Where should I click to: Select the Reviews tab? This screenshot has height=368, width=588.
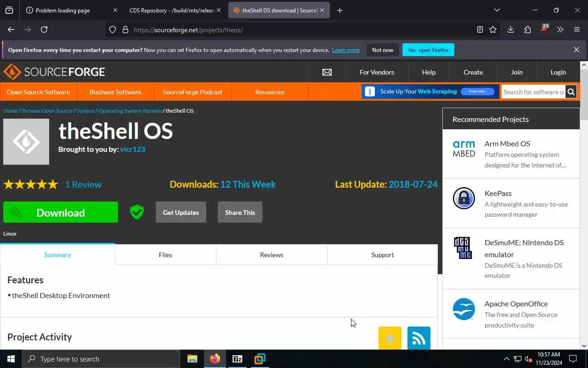271,254
